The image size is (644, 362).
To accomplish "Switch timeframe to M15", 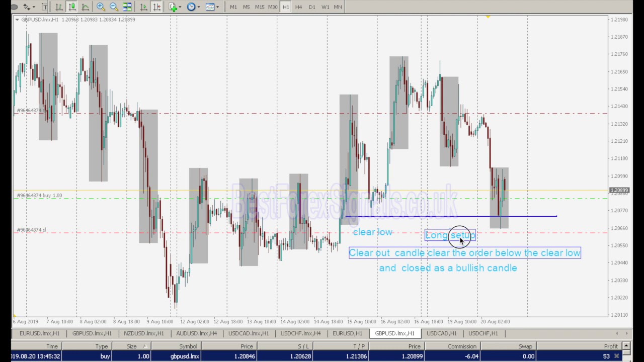I will click(x=260, y=7).
